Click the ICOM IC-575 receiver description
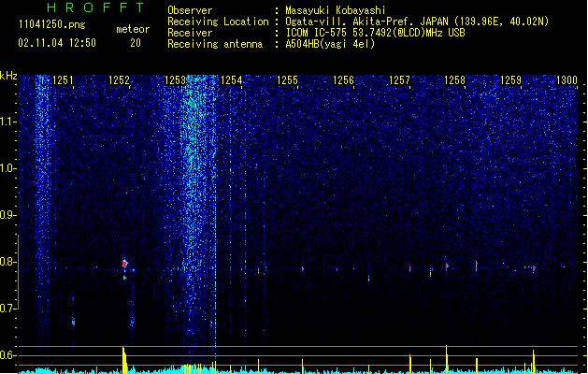Viewport: 588px width, 374px height. point(376,33)
